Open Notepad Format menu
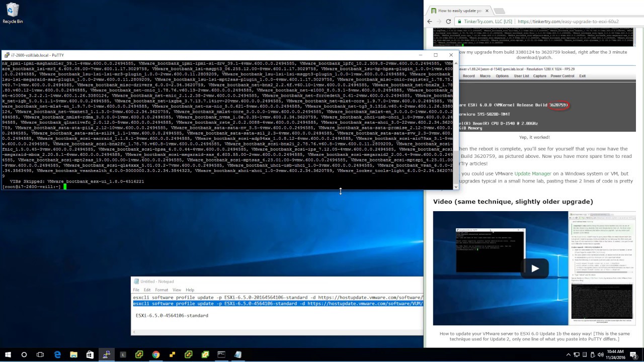Screen dimensions: 644x362 (x=162, y=290)
